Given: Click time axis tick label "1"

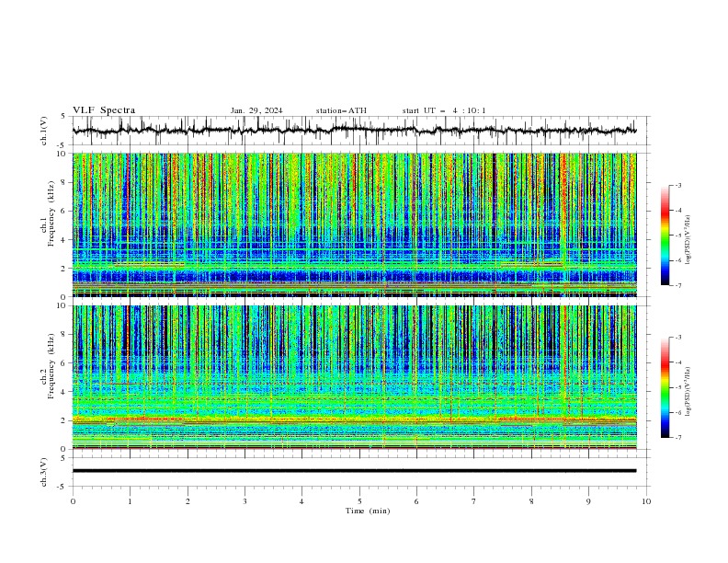Looking at the screenshot, I should point(130,501).
